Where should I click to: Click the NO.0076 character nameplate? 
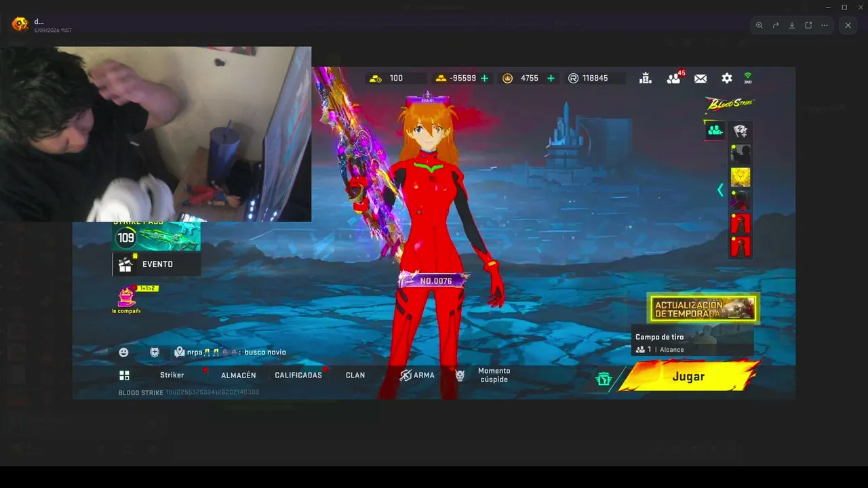pyautogui.click(x=435, y=281)
